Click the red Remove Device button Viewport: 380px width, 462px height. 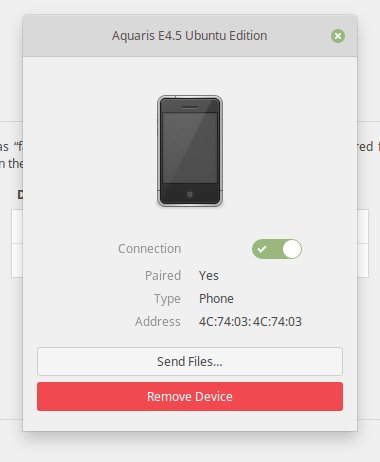pyautogui.click(x=190, y=396)
